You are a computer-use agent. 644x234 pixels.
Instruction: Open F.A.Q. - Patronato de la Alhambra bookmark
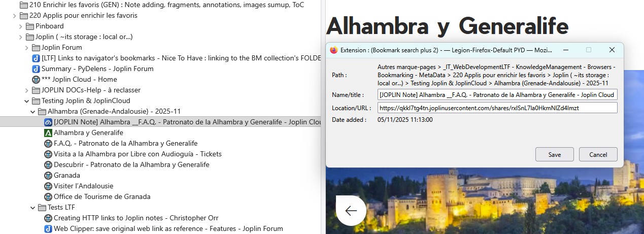coord(125,143)
